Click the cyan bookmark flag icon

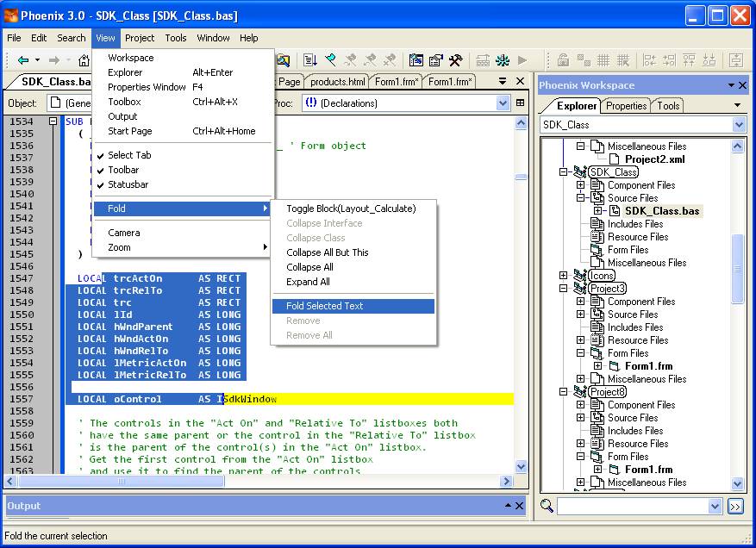click(331, 60)
